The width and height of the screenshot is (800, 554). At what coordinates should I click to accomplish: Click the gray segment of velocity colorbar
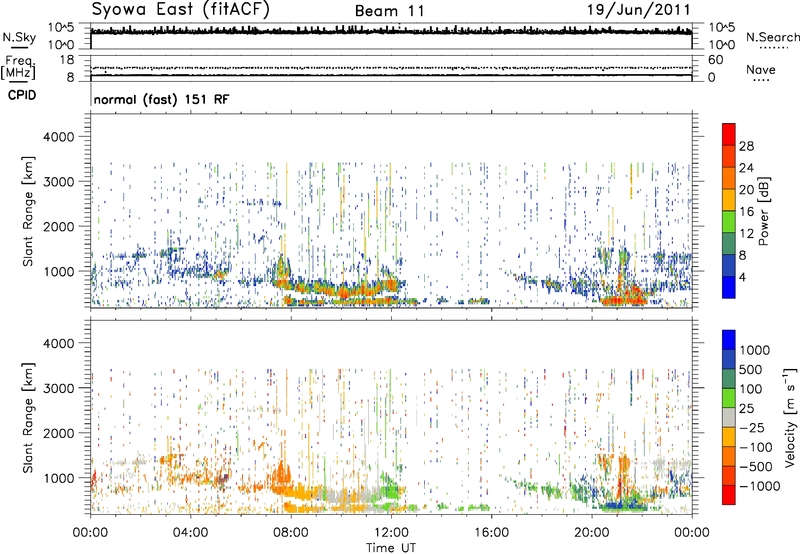tap(729, 418)
